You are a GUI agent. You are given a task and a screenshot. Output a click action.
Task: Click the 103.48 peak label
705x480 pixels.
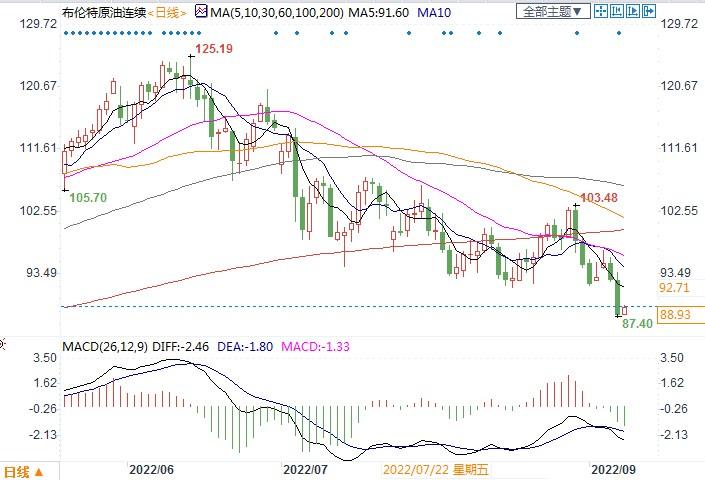click(599, 197)
